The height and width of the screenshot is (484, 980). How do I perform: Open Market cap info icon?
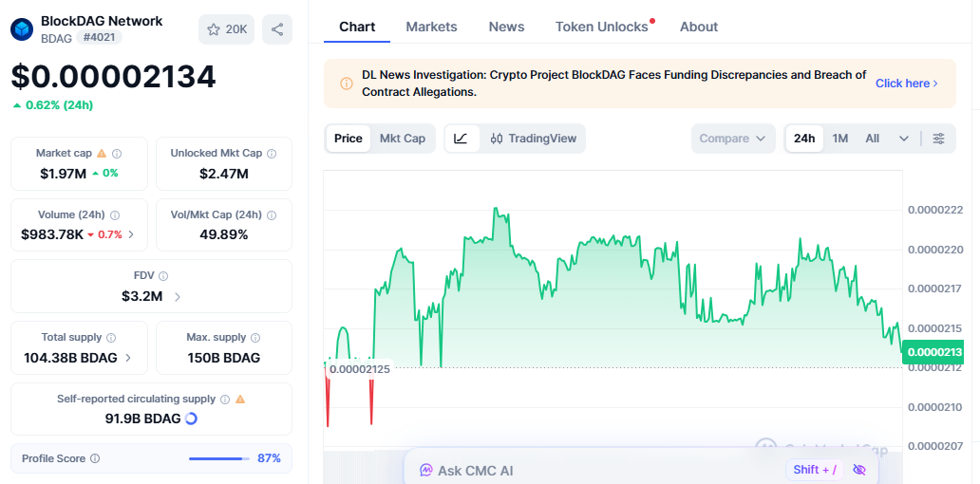pos(117,153)
